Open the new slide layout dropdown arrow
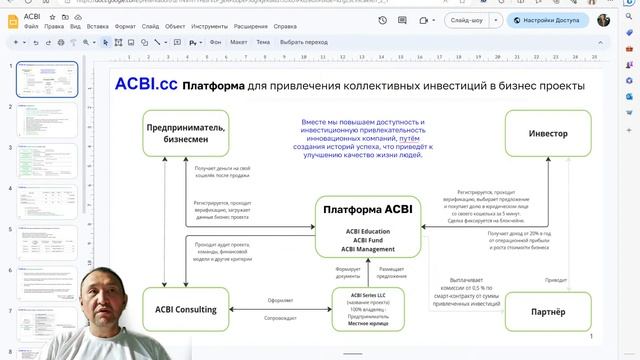The height and width of the screenshot is (360, 640). tap(24, 42)
